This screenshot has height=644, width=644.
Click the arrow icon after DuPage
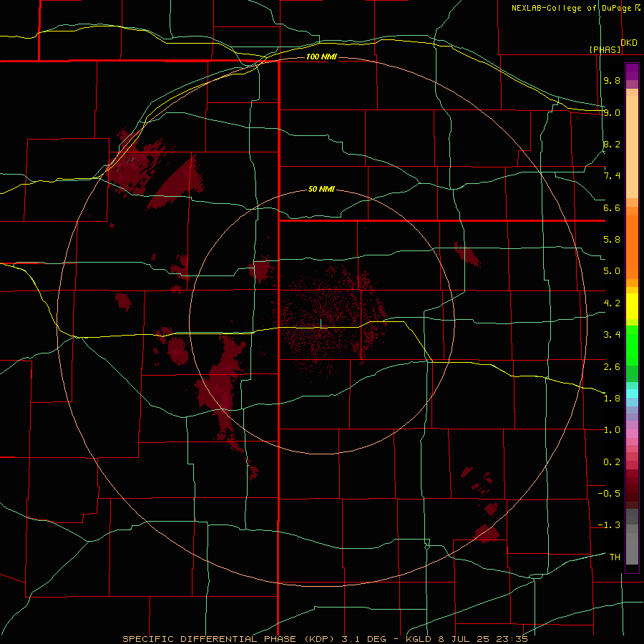pyautogui.click(x=638, y=7)
